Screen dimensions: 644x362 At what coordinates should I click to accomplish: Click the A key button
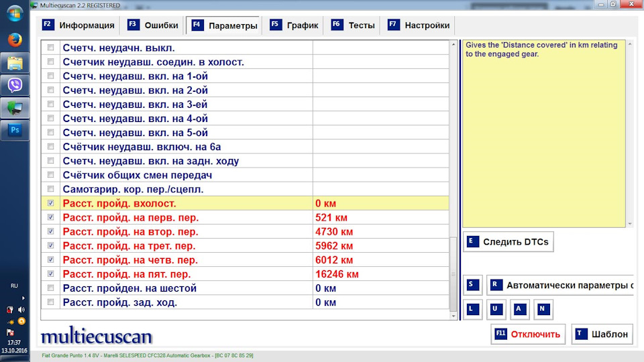coord(519,310)
